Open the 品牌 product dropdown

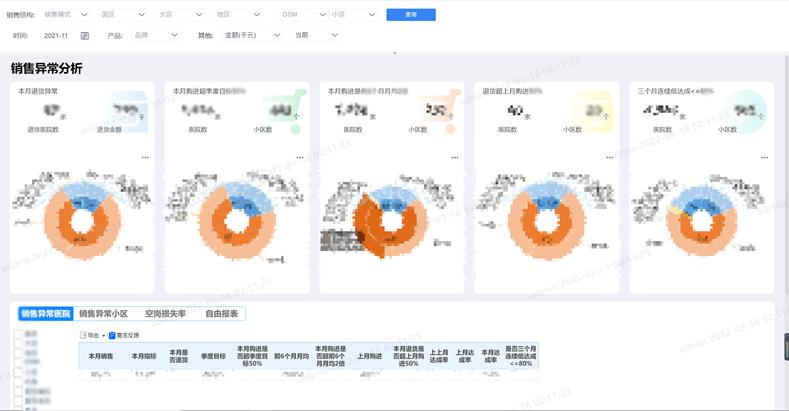click(x=155, y=35)
